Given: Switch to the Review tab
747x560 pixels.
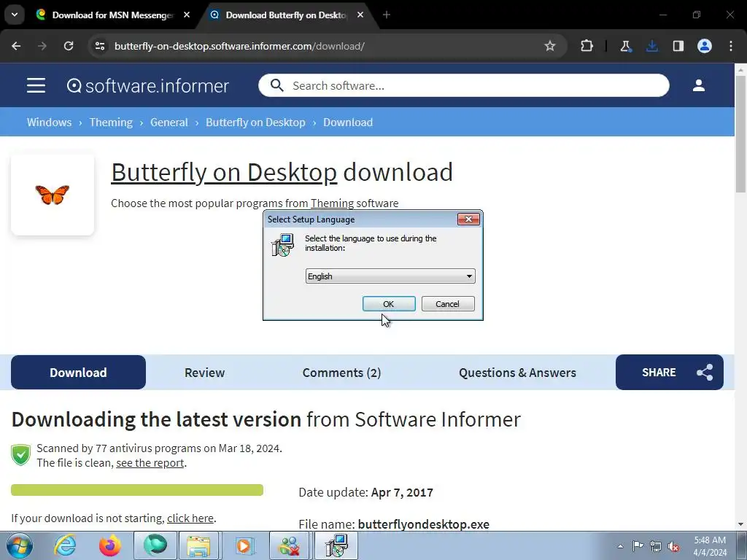Looking at the screenshot, I should point(204,373).
